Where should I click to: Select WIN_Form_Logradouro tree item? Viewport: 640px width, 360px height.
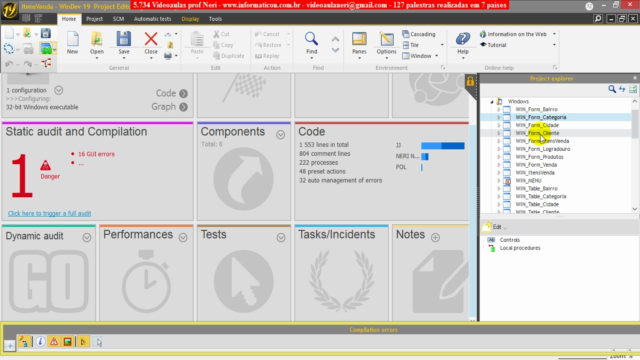[542, 149]
